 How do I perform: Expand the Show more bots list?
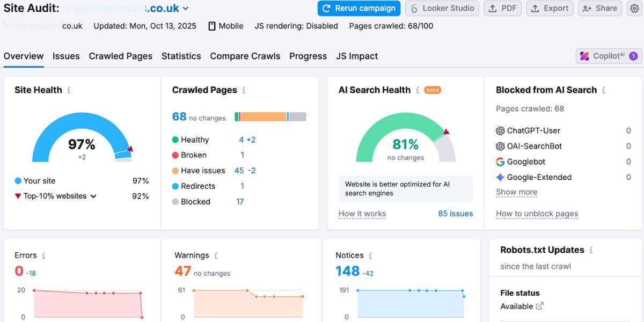[x=516, y=192]
